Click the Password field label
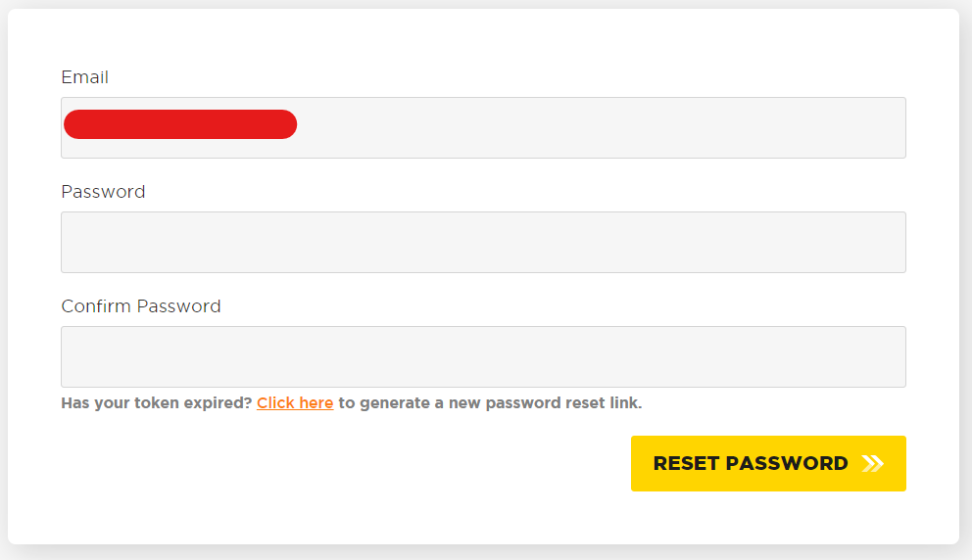The height and width of the screenshot is (560, 972). click(103, 192)
